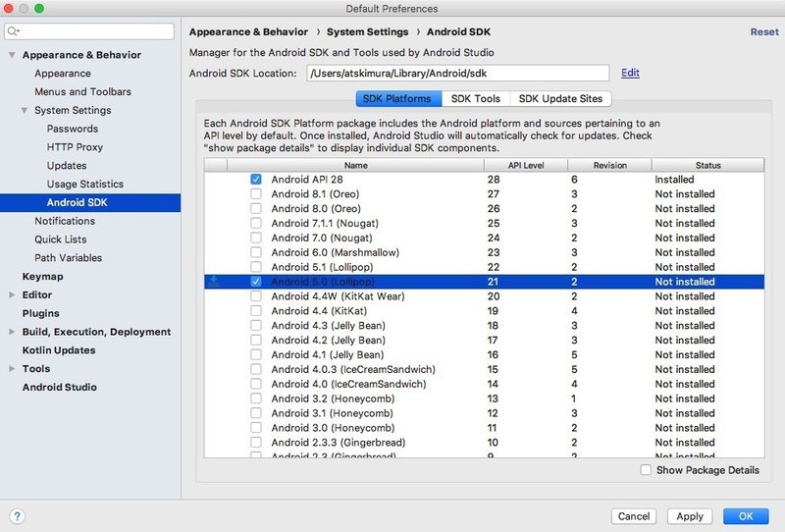This screenshot has width=785, height=532.
Task: Check the Android 8.1 (Oreo) checkbox
Action: [256, 194]
